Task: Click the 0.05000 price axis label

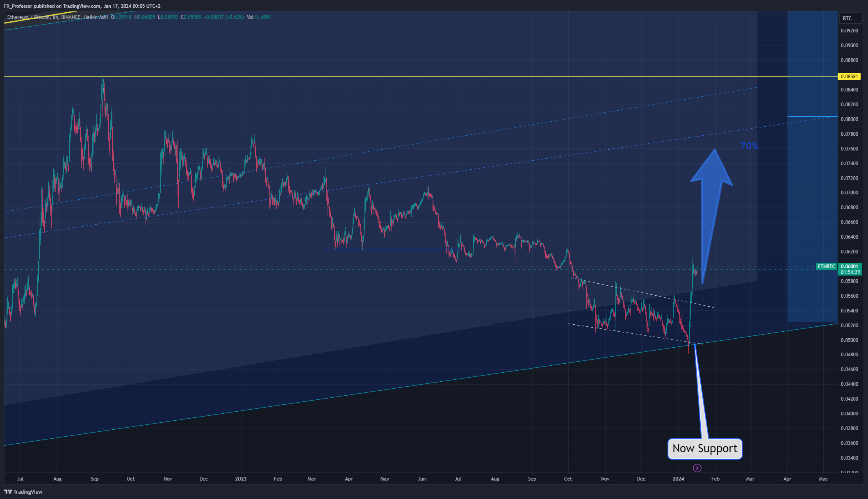Action: pyautogui.click(x=849, y=340)
